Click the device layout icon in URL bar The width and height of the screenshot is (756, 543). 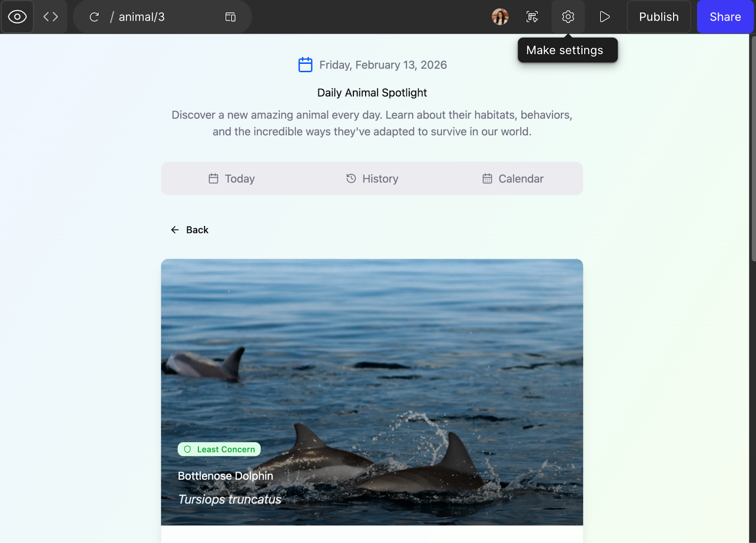pos(230,17)
